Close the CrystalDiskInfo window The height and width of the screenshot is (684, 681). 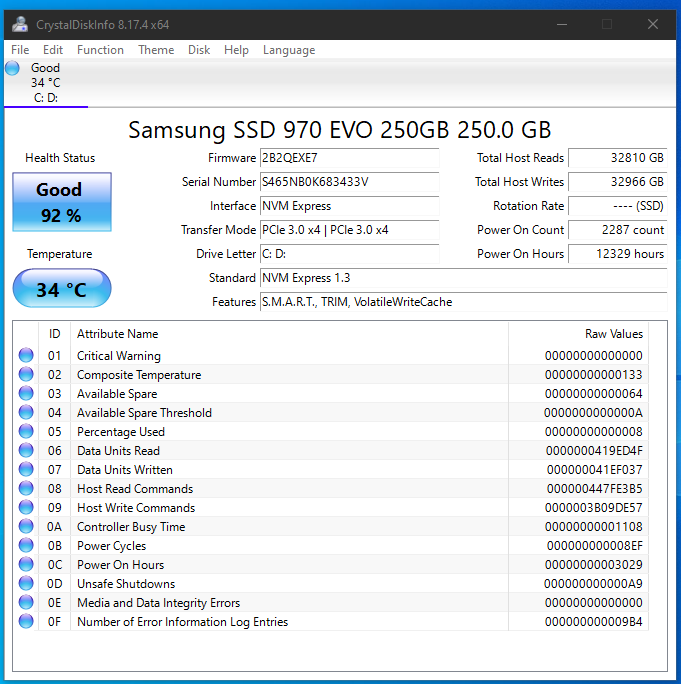tap(653, 24)
